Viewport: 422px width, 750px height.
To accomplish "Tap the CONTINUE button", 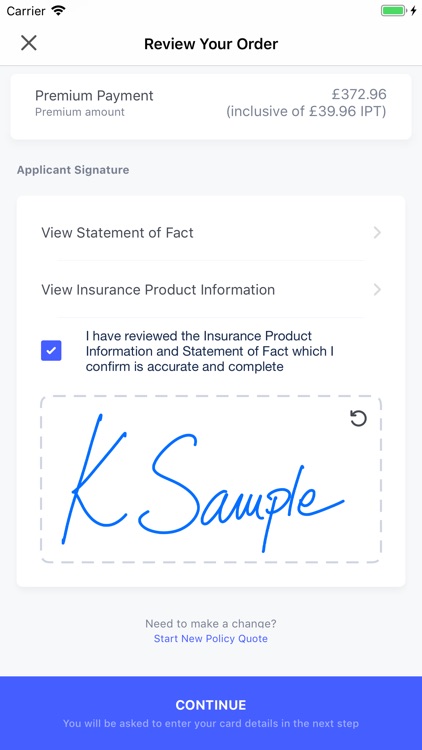I will [x=211, y=713].
